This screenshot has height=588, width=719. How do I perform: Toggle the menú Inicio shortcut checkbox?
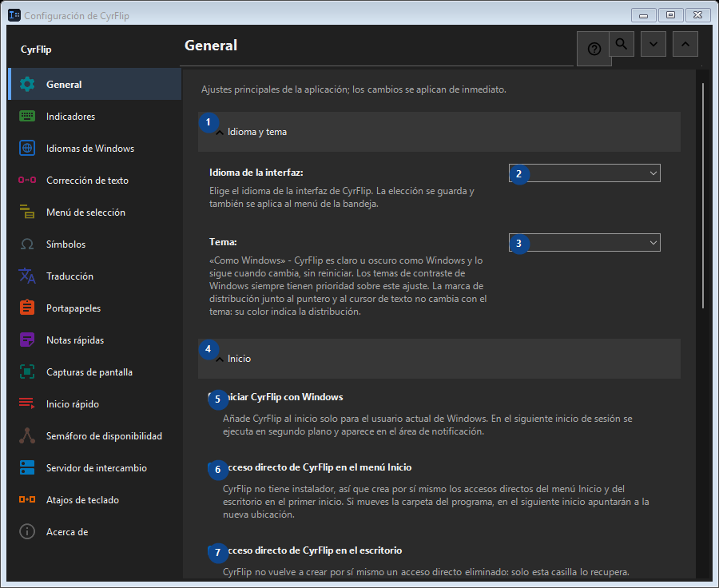(214, 467)
